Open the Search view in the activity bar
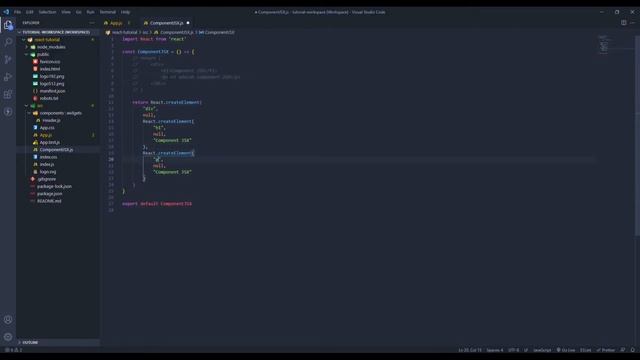 pyautogui.click(x=8, y=42)
